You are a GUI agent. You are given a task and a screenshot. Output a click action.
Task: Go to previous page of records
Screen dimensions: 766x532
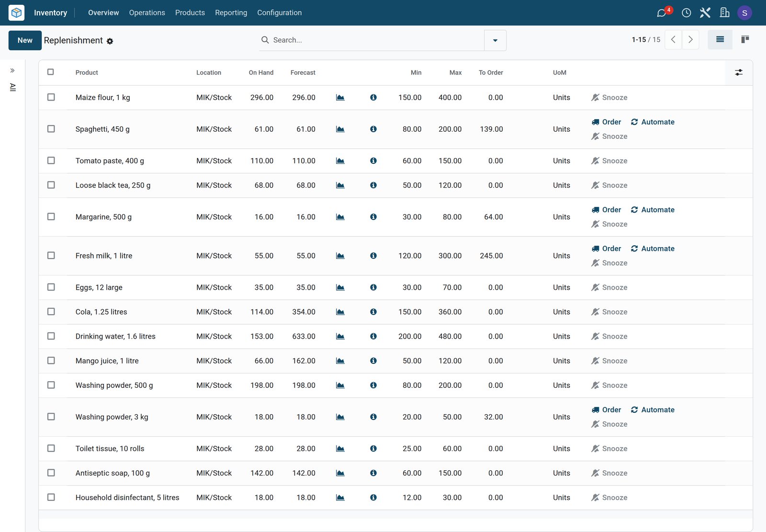pyautogui.click(x=673, y=40)
